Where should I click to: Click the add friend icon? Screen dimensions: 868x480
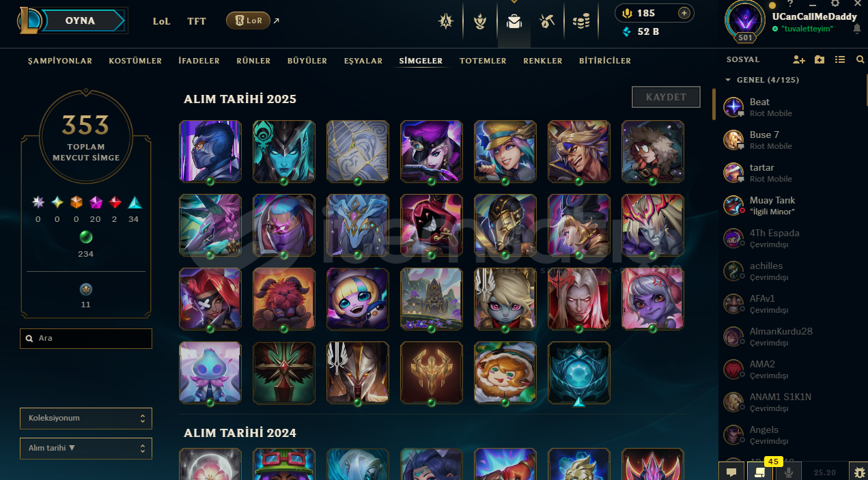pos(798,60)
